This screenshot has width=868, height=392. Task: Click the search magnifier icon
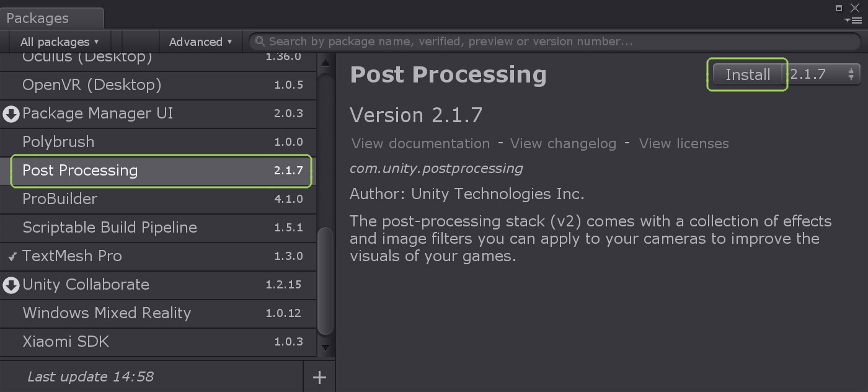[260, 42]
